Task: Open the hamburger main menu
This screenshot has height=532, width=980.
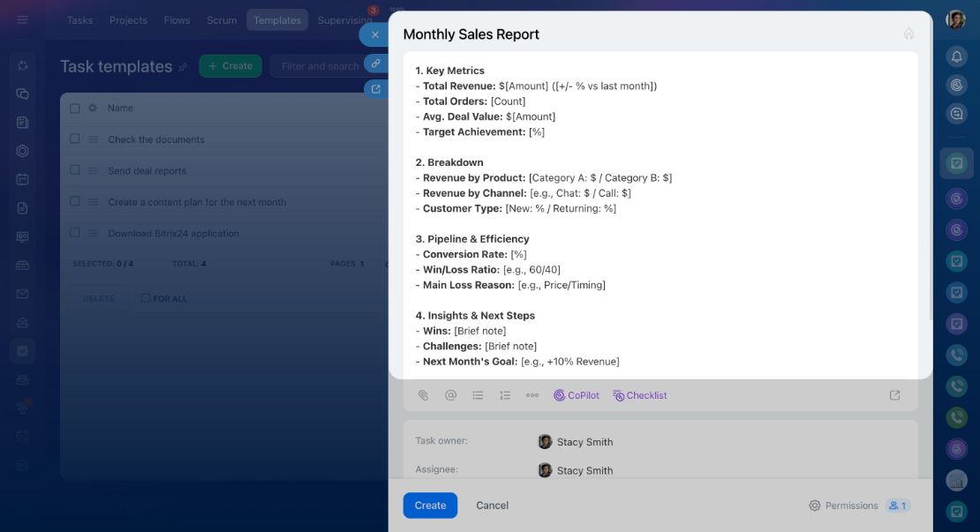Action: [22, 20]
